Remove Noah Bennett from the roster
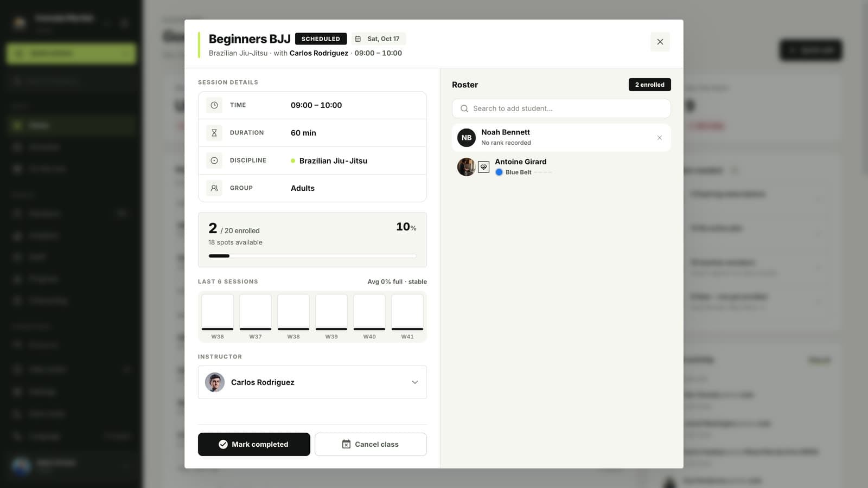Viewport: 868px width, 488px height. [x=659, y=138]
